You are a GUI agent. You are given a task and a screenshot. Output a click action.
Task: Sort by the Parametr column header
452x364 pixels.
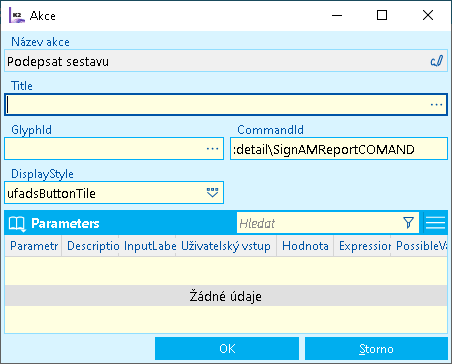33,246
